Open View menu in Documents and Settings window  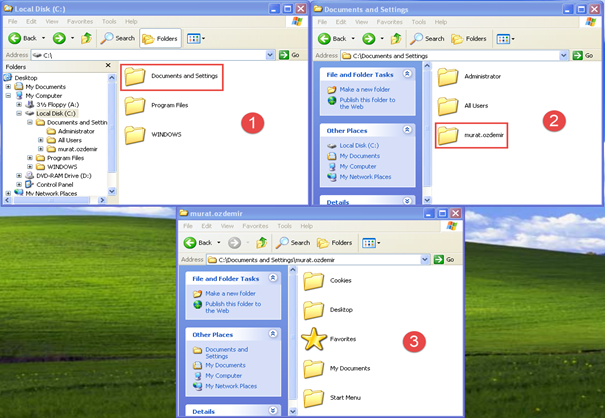pos(362,22)
